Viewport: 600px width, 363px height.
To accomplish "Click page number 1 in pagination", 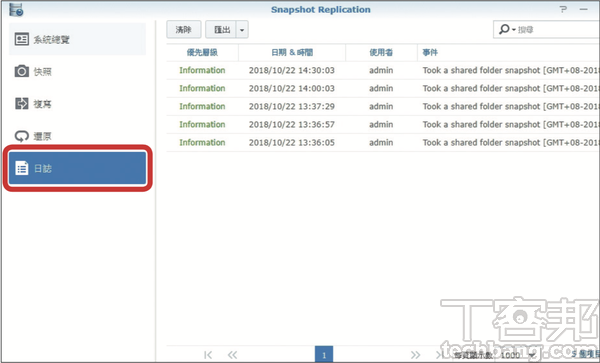I will [x=324, y=355].
